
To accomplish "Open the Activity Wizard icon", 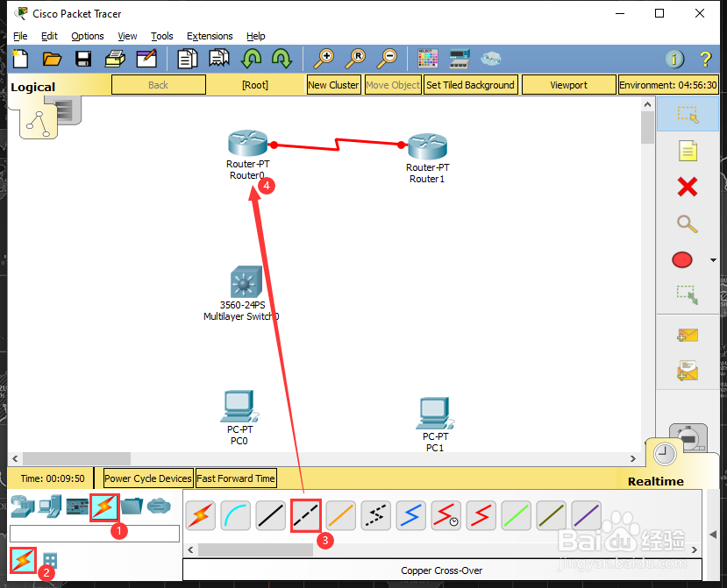I will [x=146, y=59].
